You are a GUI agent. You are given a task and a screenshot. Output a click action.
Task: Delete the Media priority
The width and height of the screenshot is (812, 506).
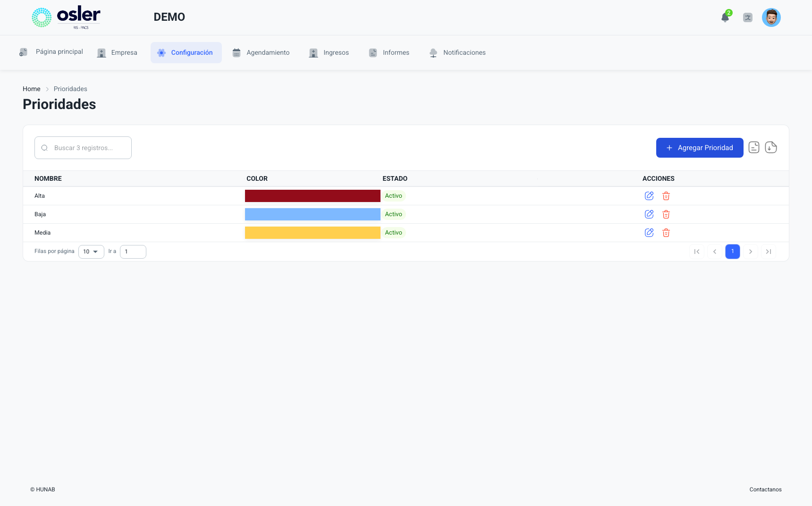(666, 233)
